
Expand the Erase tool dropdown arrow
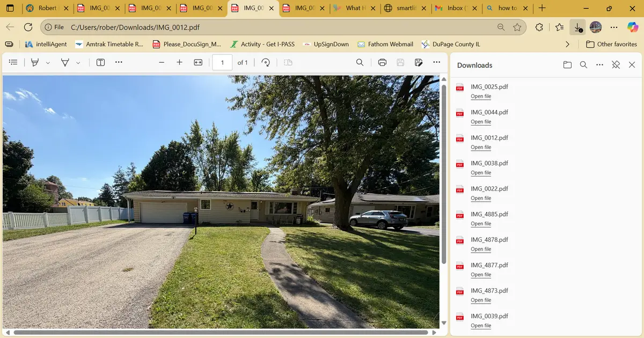(78, 63)
